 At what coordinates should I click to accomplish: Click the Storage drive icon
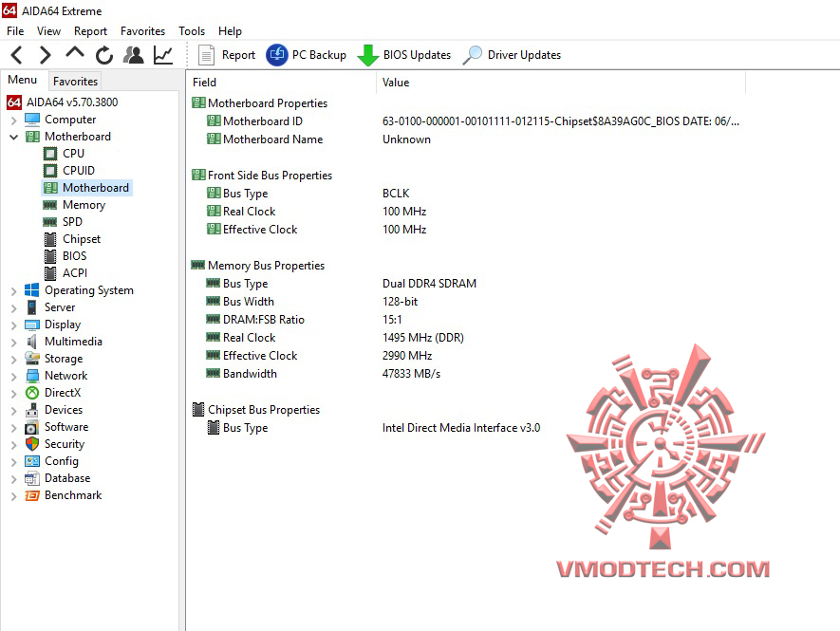click(x=32, y=359)
